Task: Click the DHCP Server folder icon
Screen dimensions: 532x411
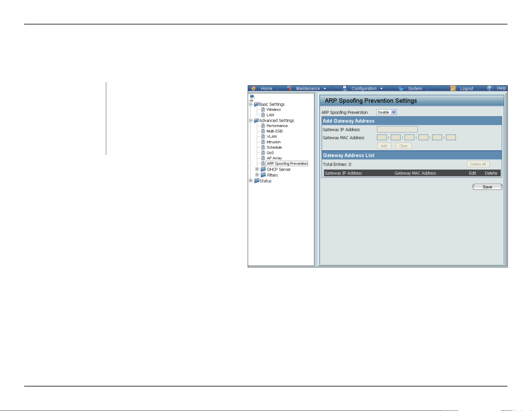Action: (263, 169)
